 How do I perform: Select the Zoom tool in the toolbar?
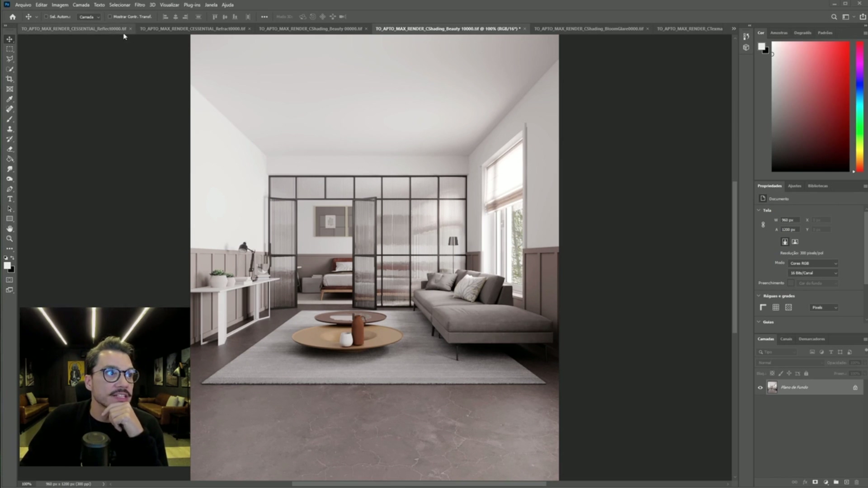[9, 239]
